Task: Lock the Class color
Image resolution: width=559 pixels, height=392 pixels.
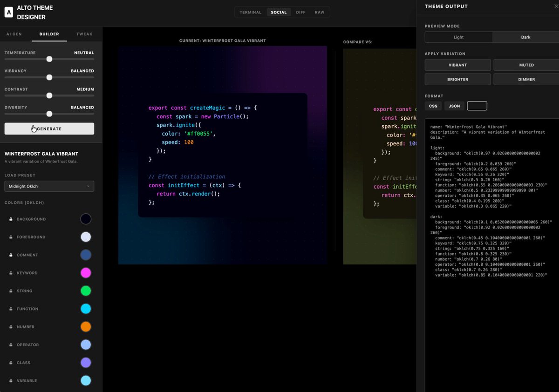Action: pyautogui.click(x=11, y=363)
